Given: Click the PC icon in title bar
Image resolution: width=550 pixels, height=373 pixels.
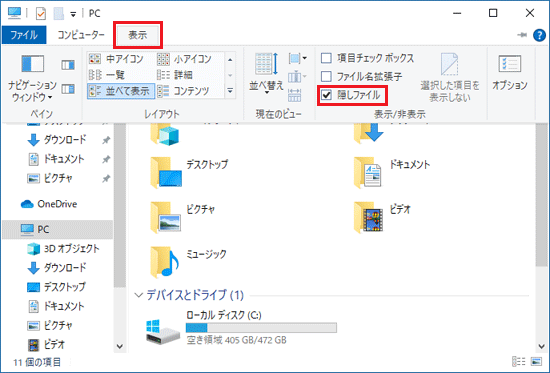Looking at the screenshot, I should pos(14,13).
